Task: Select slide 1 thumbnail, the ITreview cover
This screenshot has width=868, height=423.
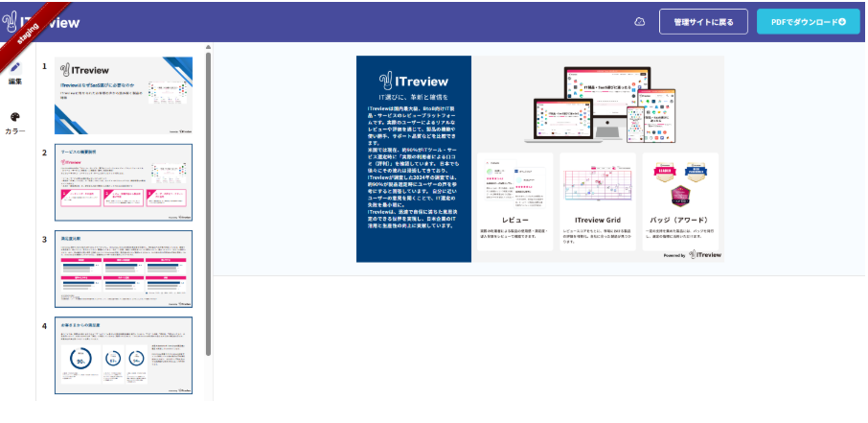Action: [x=124, y=95]
